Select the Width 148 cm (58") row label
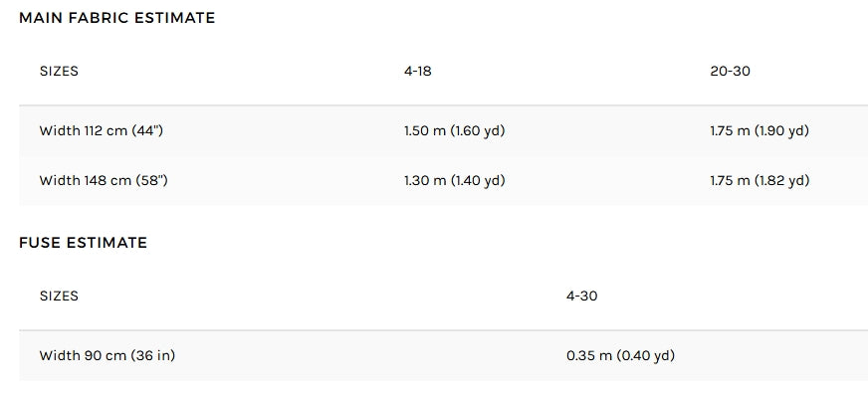The width and height of the screenshot is (868, 397). click(103, 181)
